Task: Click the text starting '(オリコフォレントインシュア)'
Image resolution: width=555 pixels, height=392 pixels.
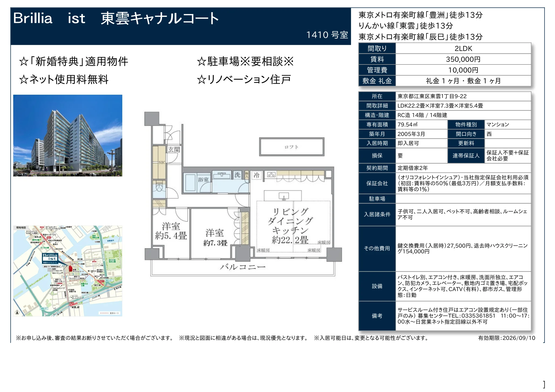Action: click(x=463, y=183)
